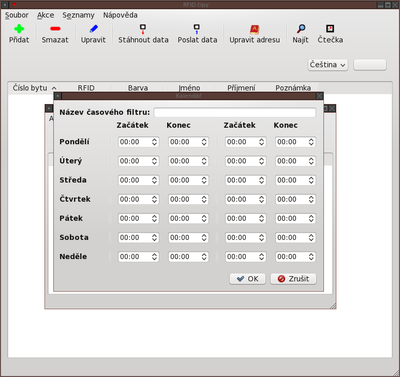Open the Akce menu
This screenshot has width=400, height=377.
pos(45,15)
